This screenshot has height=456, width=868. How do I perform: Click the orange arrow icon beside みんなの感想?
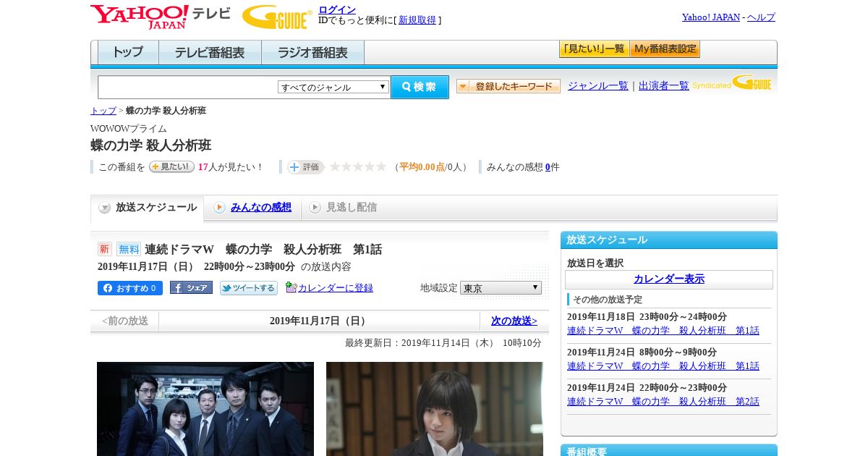coord(219,208)
